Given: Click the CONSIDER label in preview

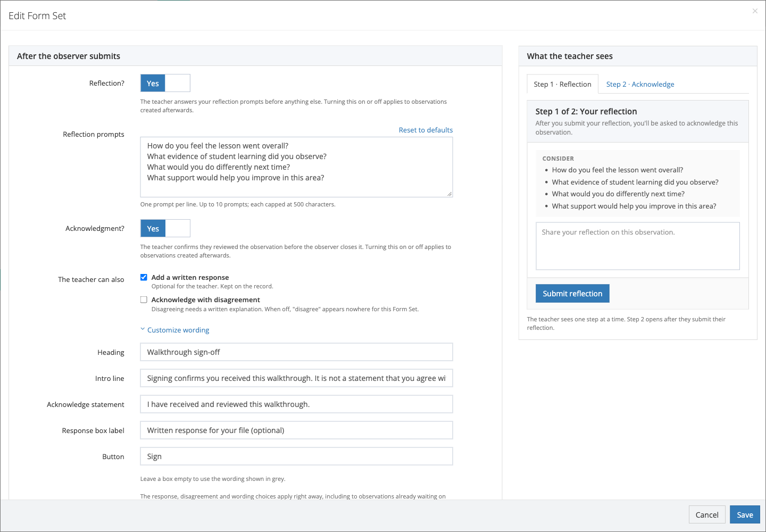Looking at the screenshot, I should coord(558,159).
